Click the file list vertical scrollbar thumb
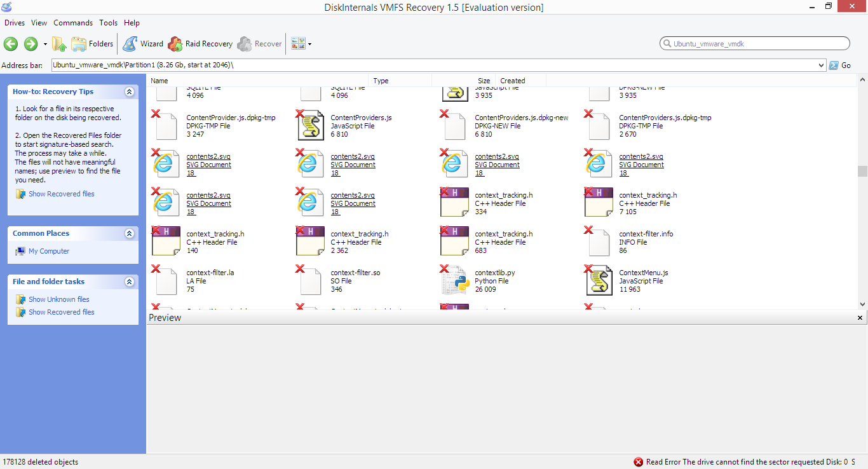The height and width of the screenshot is (469, 868). coord(862,172)
